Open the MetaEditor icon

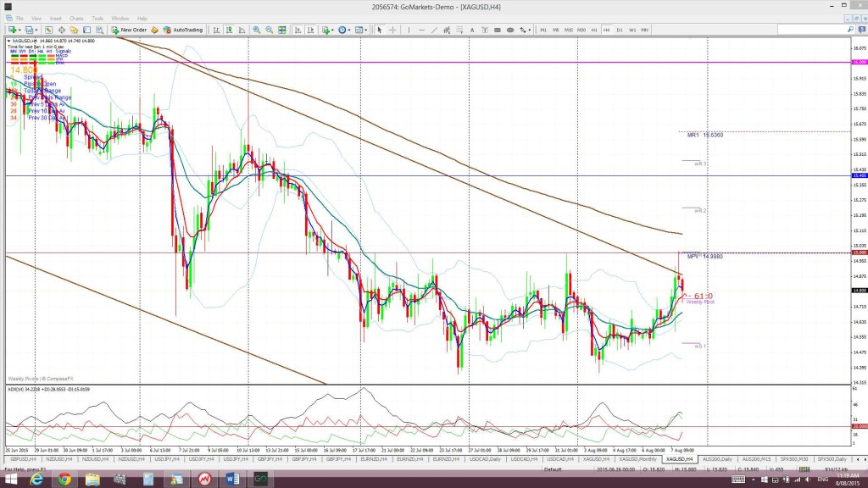pyautogui.click(x=154, y=30)
